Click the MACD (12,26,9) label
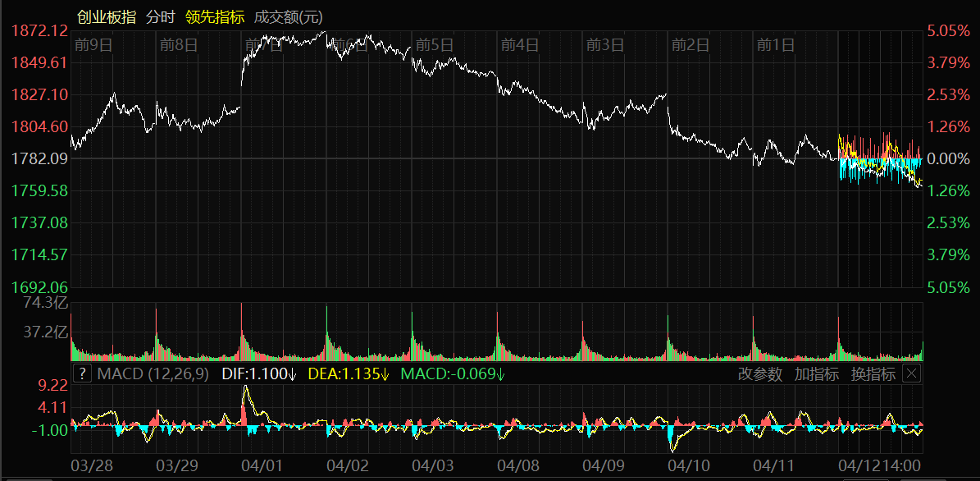The width and height of the screenshot is (980, 481). pos(153,374)
